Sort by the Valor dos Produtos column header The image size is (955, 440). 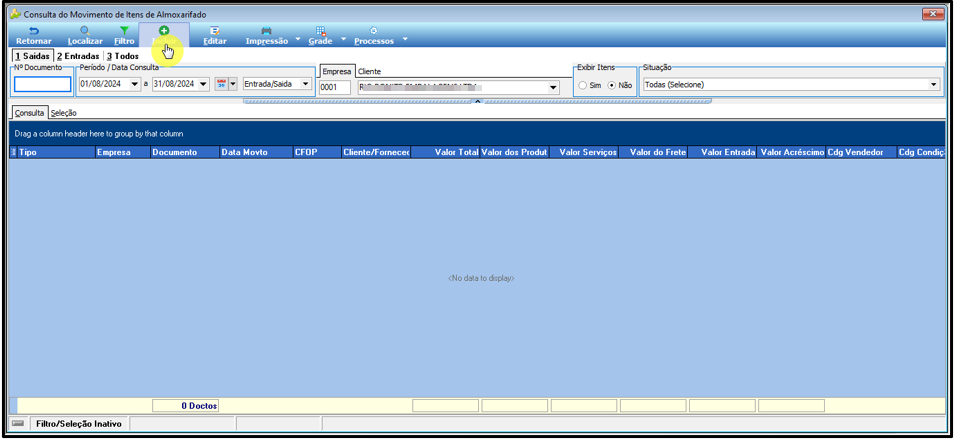515,152
